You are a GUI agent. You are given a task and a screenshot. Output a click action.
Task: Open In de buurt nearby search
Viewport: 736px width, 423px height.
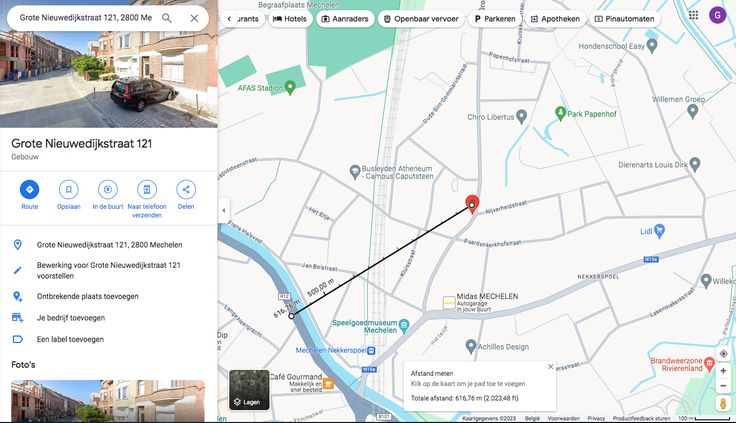[107, 189]
